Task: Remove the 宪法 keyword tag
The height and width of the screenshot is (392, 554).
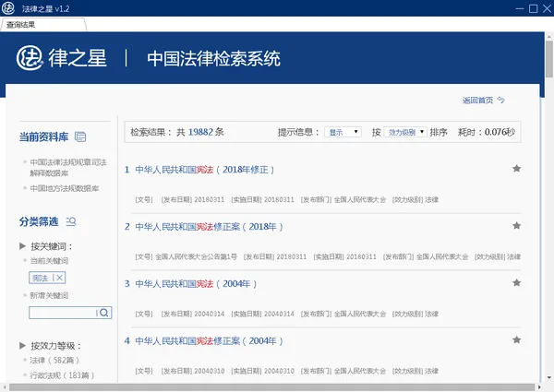Action: (x=60, y=278)
